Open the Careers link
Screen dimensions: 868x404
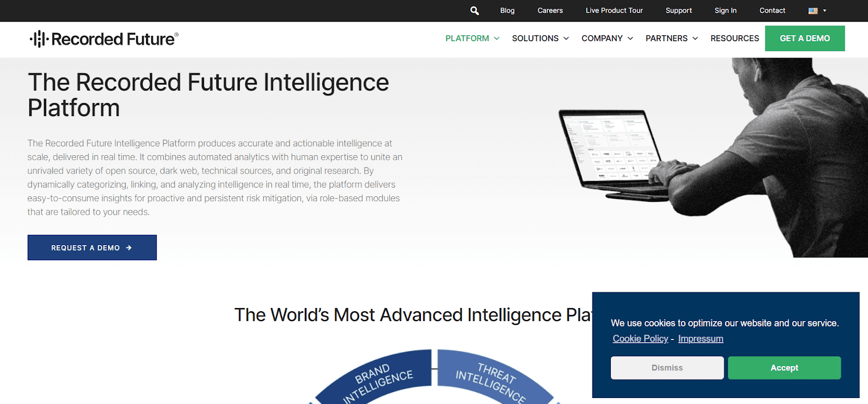(x=550, y=10)
